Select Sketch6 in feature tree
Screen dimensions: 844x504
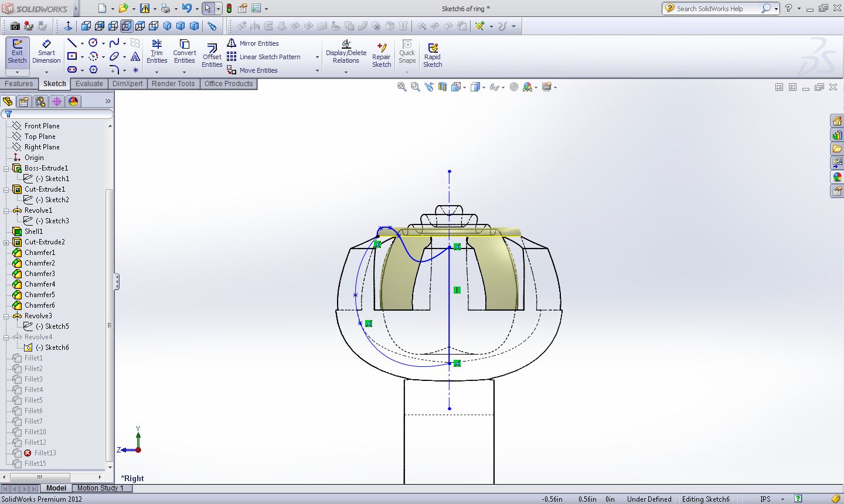pyautogui.click(x=57, y=348)
